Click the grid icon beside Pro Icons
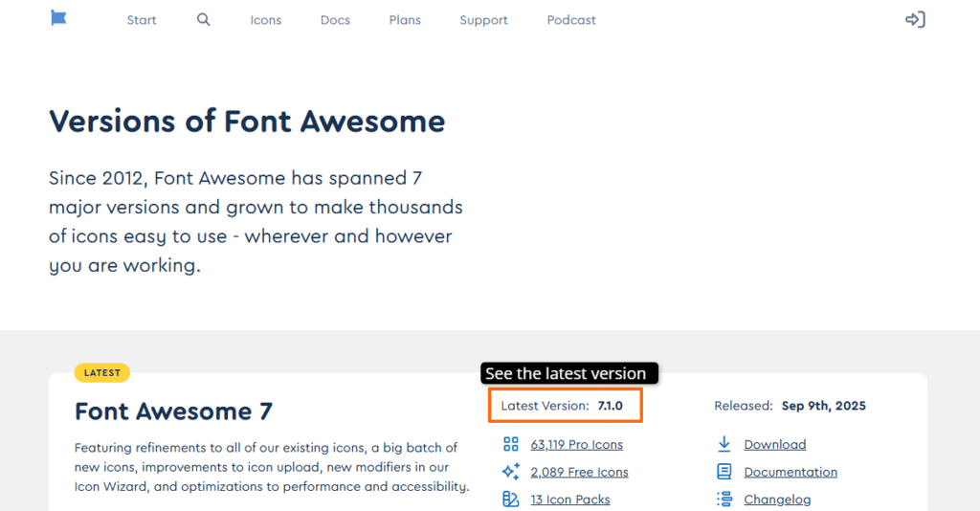This screenshot has width=980, height=511. pyautogui.click(x=511, y=444)
